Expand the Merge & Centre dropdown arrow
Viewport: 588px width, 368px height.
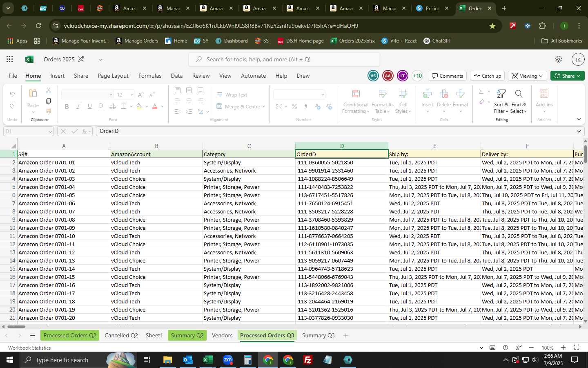[264, 107]
